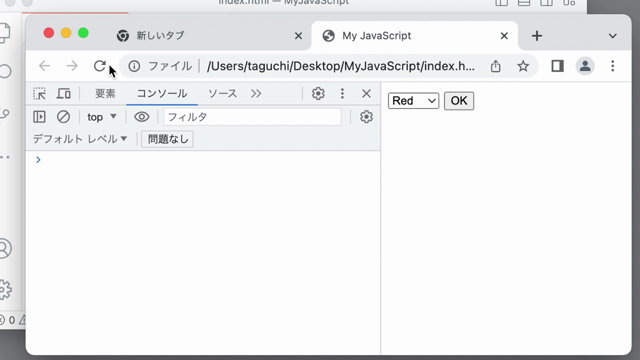Toggle the DevTools device toolbar icon

click(64, 94)
